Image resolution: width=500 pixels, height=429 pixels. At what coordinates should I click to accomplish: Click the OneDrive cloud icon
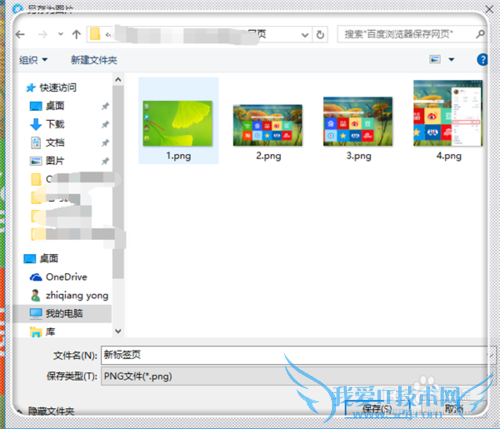(36, 277)
